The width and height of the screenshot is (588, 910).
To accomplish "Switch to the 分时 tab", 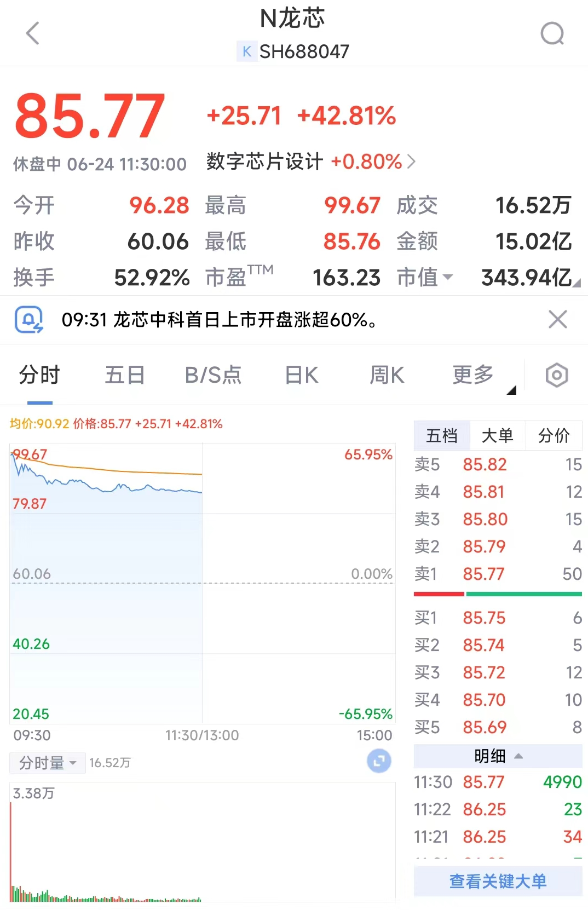I will pyautogui.click(x=39, y=375).
